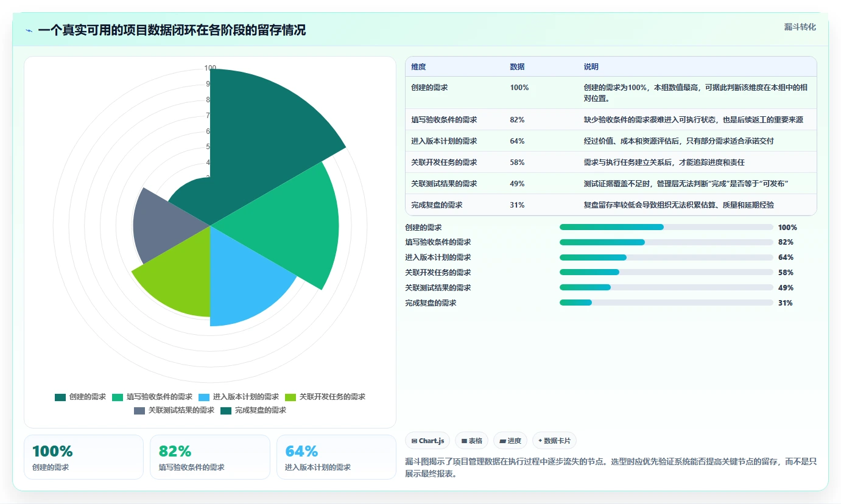
Task: Click the 49% value in table
Action: click(x=517, y=184)
